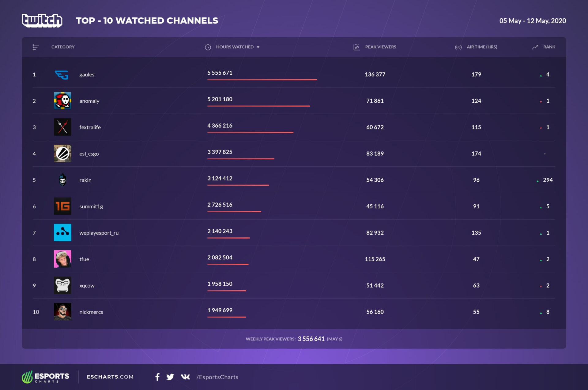Click the Facebook icon in footer

click(157, 377)
